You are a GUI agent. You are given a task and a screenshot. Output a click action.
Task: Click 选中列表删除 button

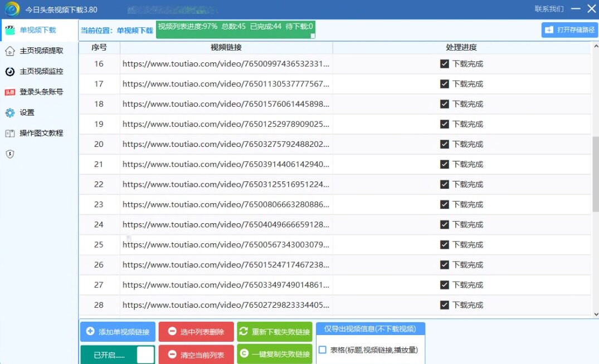point(196,332)
